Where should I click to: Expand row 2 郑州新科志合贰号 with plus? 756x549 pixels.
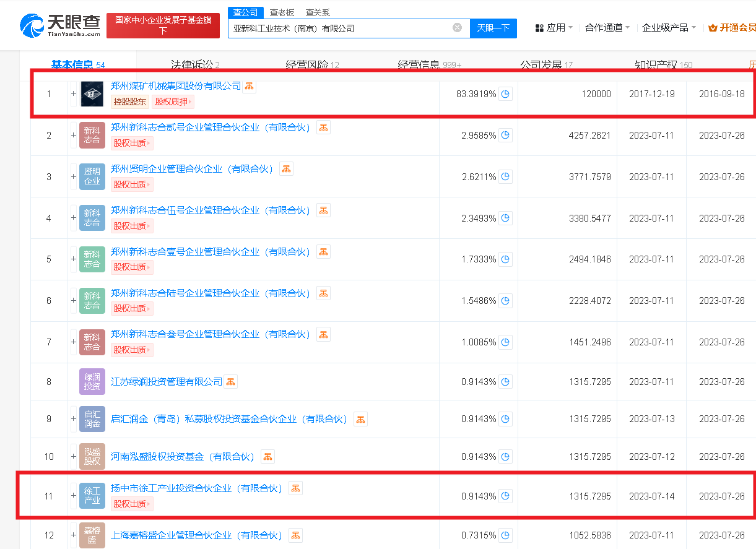point(74,135)
